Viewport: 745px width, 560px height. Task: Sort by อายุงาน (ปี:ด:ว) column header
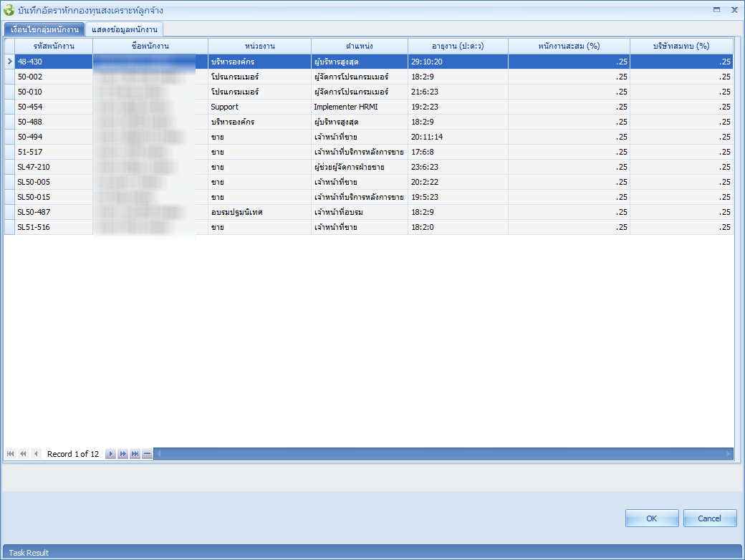(458, 46)
